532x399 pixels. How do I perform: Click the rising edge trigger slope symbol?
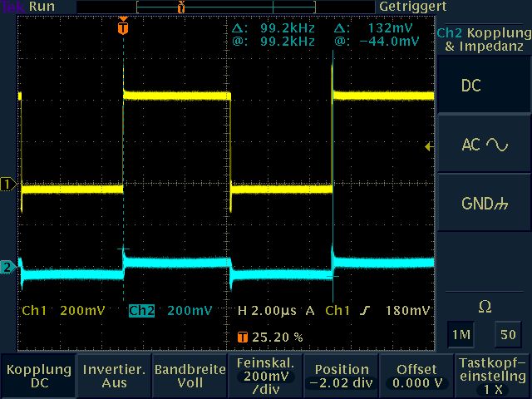pyautogui.click(x=365, y=311)
